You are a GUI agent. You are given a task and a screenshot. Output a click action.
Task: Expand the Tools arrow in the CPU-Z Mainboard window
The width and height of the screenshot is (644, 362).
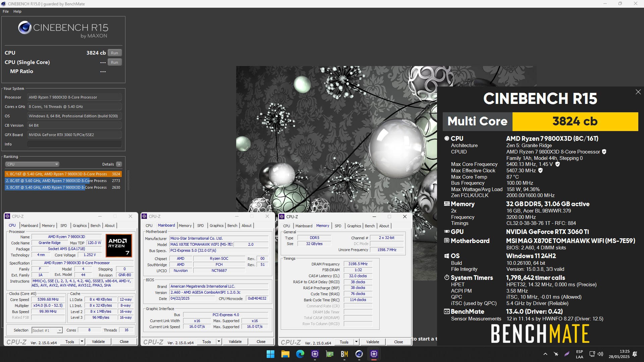[218, 342]
